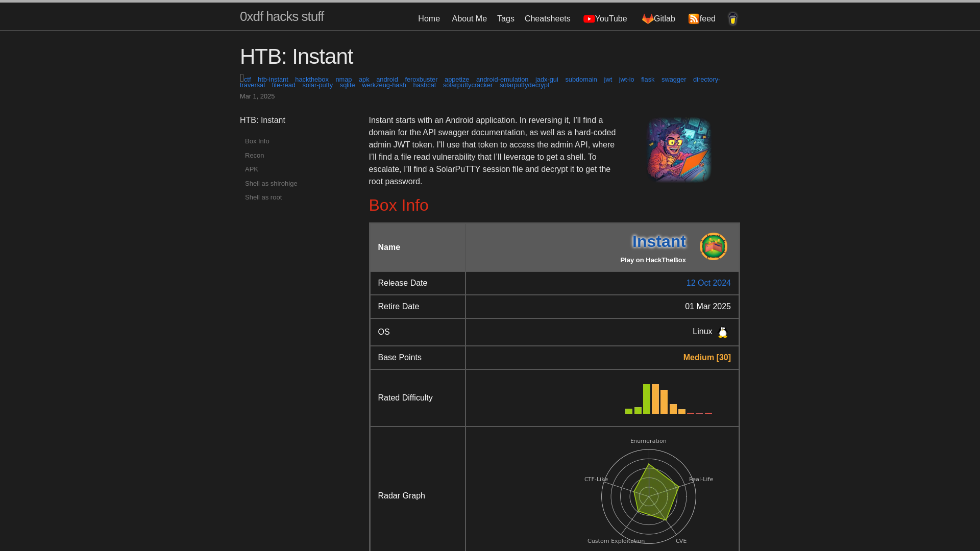The height and width of the screenshot is (551, 980).
Task: Open the hackthebox tag
Action: (x=312, y=80)
